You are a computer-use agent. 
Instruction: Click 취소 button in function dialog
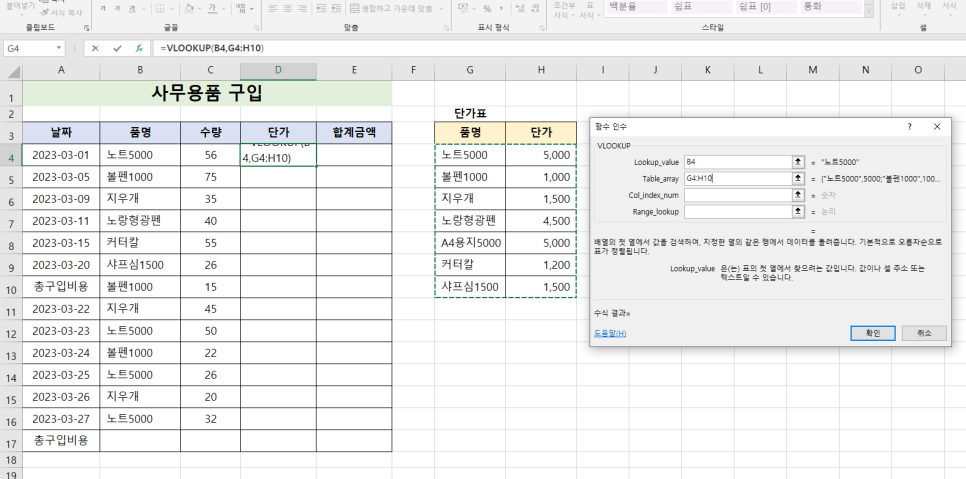pyautogui.click(x=924, y=333)
